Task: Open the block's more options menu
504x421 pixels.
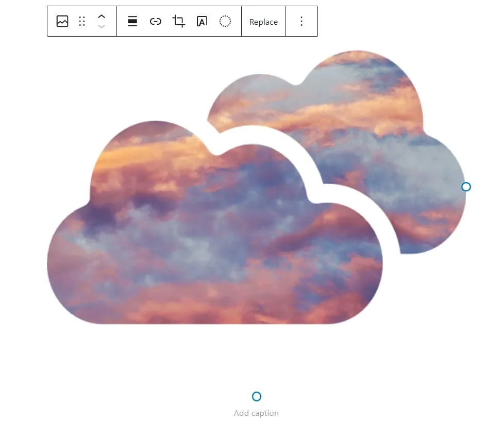Action: click(x=301, y=22)
